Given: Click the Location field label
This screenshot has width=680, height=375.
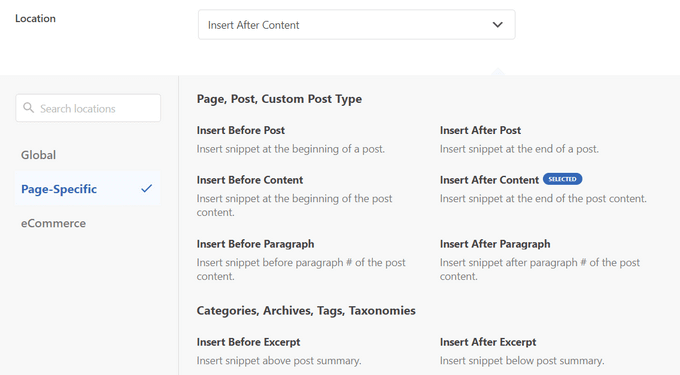Looking at the screenshot, I should (x=35, y=18).
